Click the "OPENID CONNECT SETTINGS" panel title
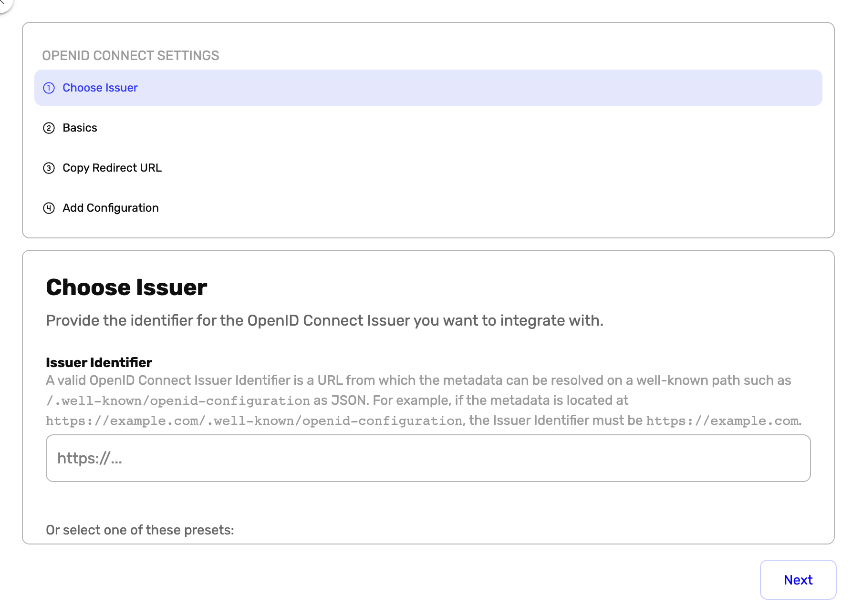 [131, 55]
